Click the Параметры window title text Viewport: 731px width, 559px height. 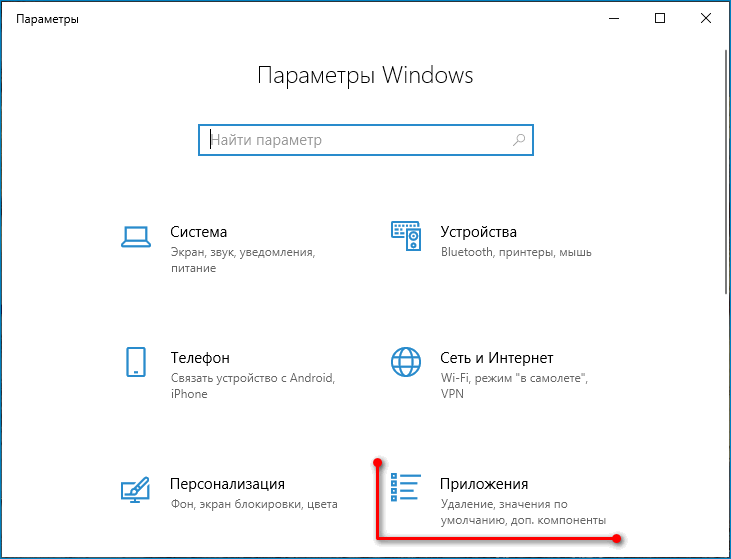(48, 19)
